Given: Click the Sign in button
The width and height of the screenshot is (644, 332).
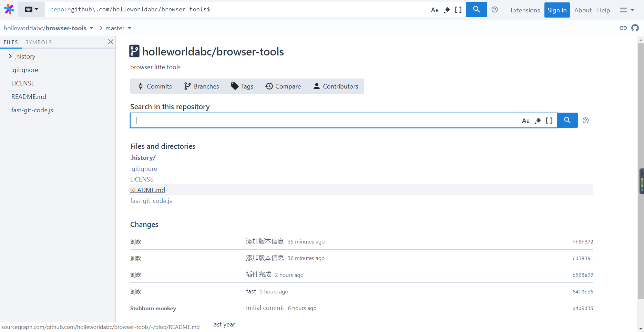Looking at the screenshot, I should click(557, 10).
